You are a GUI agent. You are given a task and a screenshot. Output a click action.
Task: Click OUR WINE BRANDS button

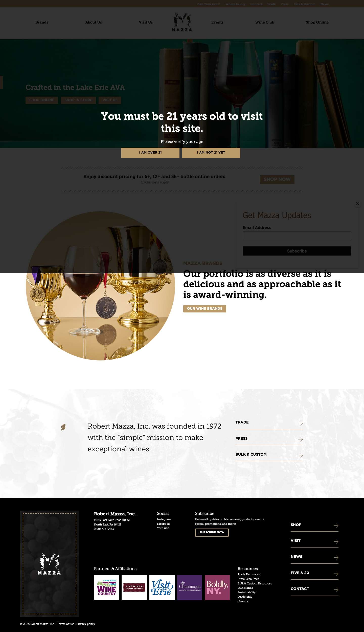coord(205,309)
